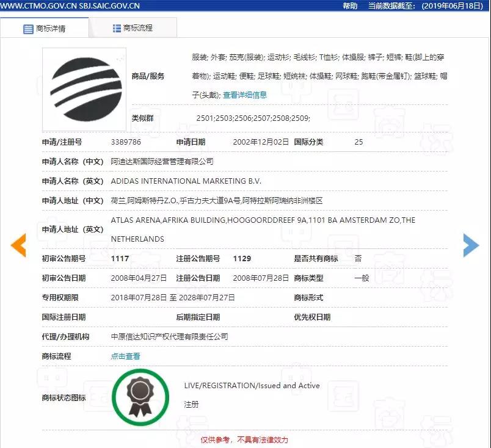491x448 pixels.
Task: Click the orange left navigation arrow
Action: tap(18, 245)
